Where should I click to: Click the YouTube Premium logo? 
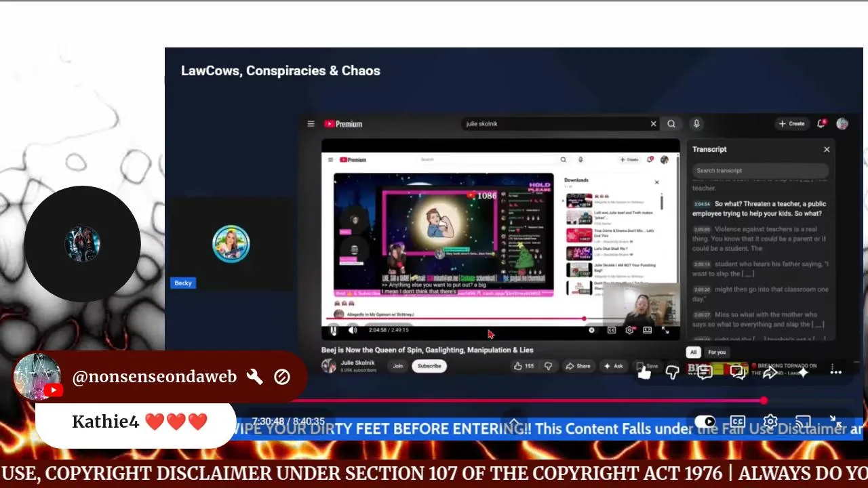point(343,124)
